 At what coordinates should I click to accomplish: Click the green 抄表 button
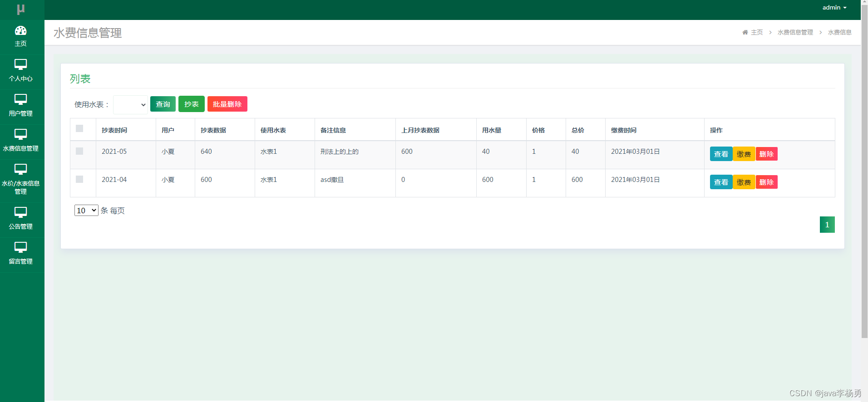192,104
